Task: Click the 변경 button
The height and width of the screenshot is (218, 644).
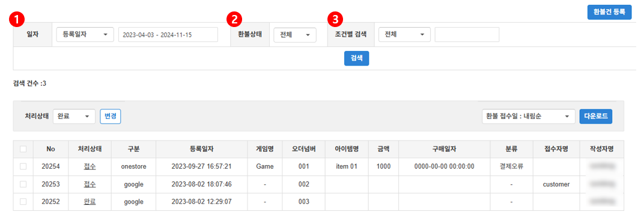Action: click(x=111, y=116)
